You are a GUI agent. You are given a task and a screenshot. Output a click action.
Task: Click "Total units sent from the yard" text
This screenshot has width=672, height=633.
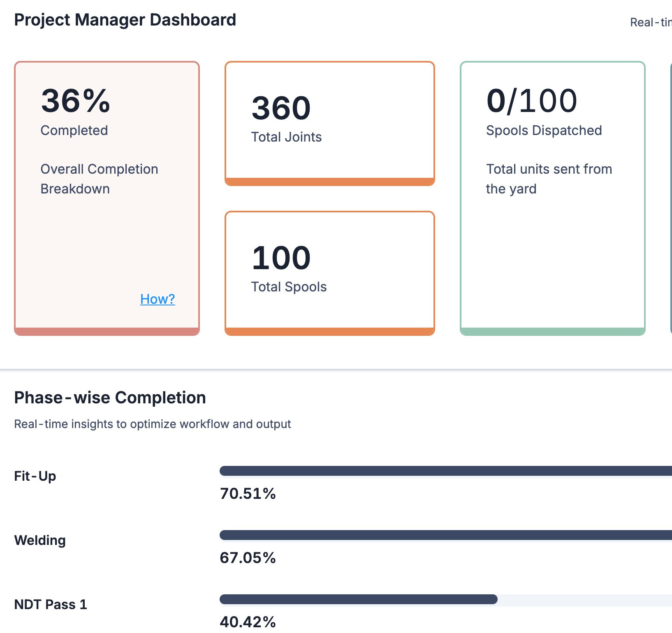[x=549, y=179]
